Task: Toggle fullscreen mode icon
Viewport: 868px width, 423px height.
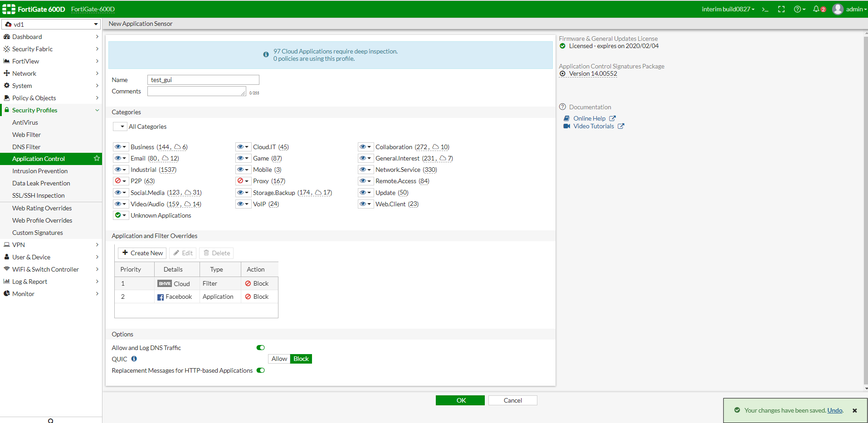Action: click(x=781, y=9)
